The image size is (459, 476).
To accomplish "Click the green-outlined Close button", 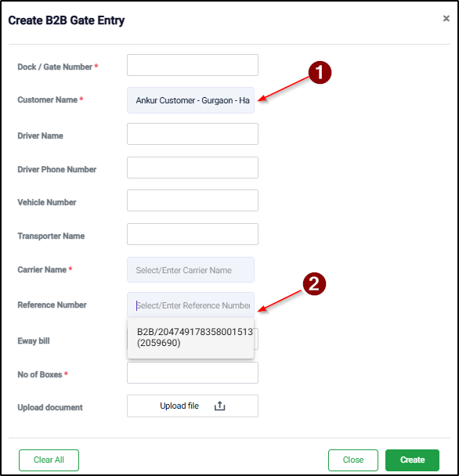I will click(x=353, y=460).
